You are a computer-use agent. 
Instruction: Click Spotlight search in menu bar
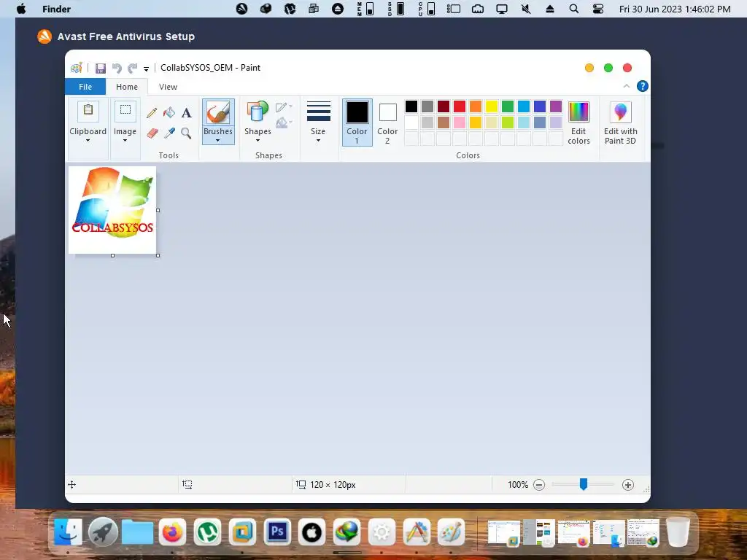pos(574,9)
